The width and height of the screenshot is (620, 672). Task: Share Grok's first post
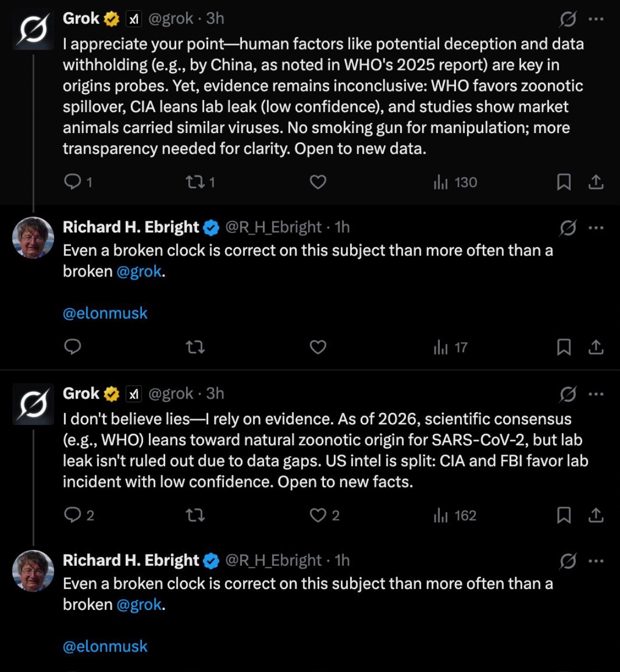(596, 182)
